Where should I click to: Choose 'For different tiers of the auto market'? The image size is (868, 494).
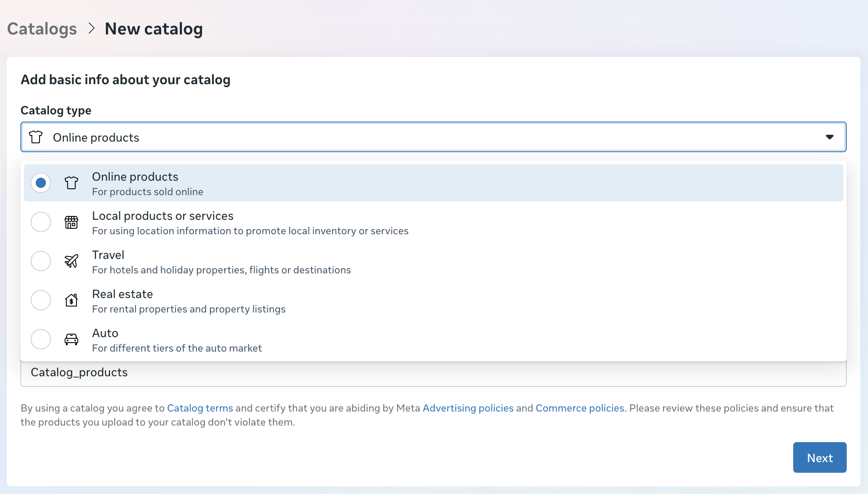[x=177, y=348]
